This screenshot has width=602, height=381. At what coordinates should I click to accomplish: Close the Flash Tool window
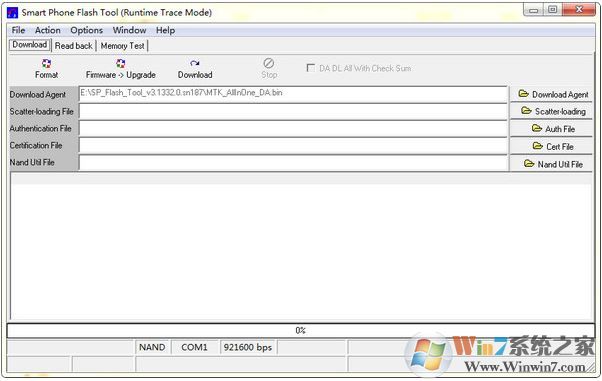coord(579,10)
